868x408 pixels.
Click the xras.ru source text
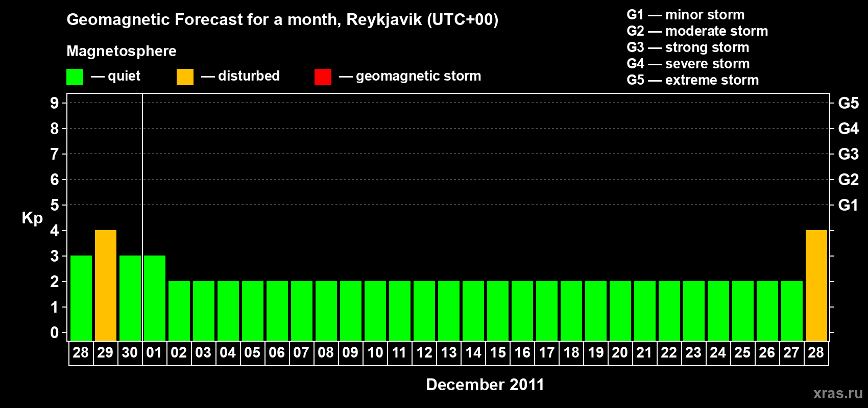click(838, 393)
